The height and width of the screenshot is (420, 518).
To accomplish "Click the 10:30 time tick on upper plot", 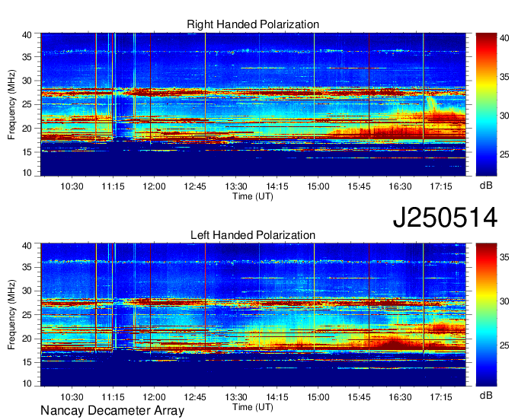I will pyautogui.click(x=72, y=186).
